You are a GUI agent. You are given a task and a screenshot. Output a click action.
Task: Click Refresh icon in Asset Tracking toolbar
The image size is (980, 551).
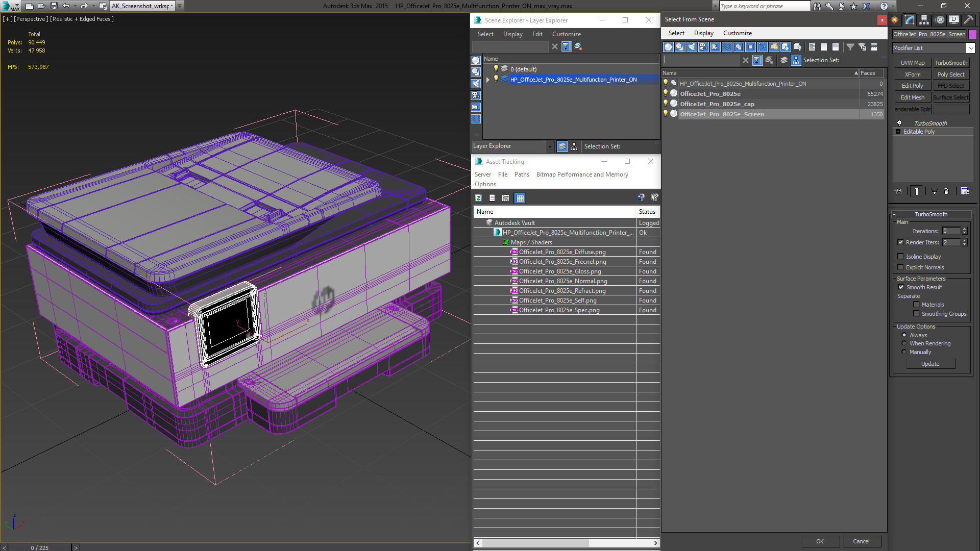[x=478, y=198]
